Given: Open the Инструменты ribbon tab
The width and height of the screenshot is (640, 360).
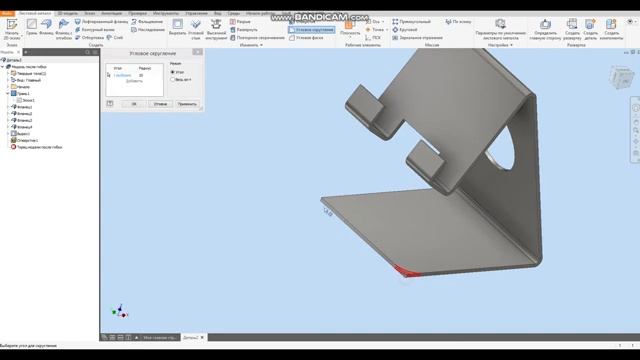Looking at the screenshot, I should click(x=166, y=13).
